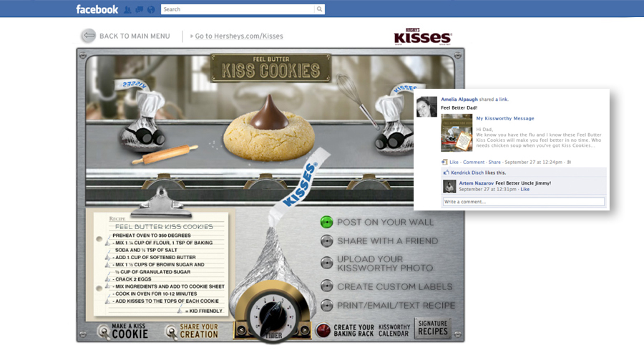
Task: Click the back arrow next to Main Menu
Action: [89, 36]
